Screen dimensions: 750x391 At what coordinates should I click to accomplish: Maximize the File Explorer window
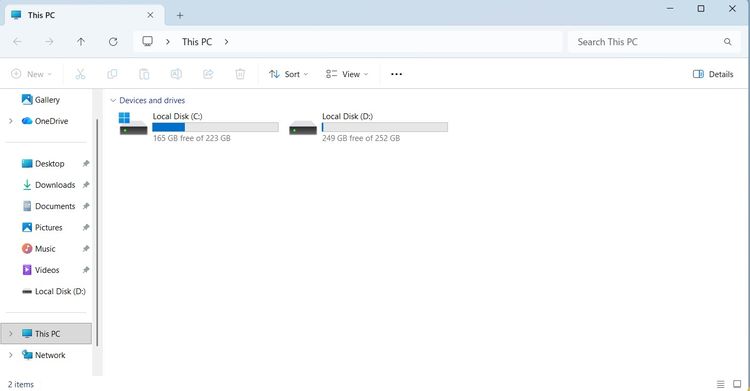(701, 9)
